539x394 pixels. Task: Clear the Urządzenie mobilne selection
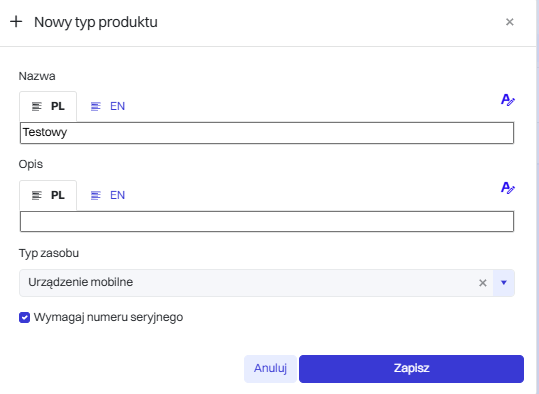point(483,283)
